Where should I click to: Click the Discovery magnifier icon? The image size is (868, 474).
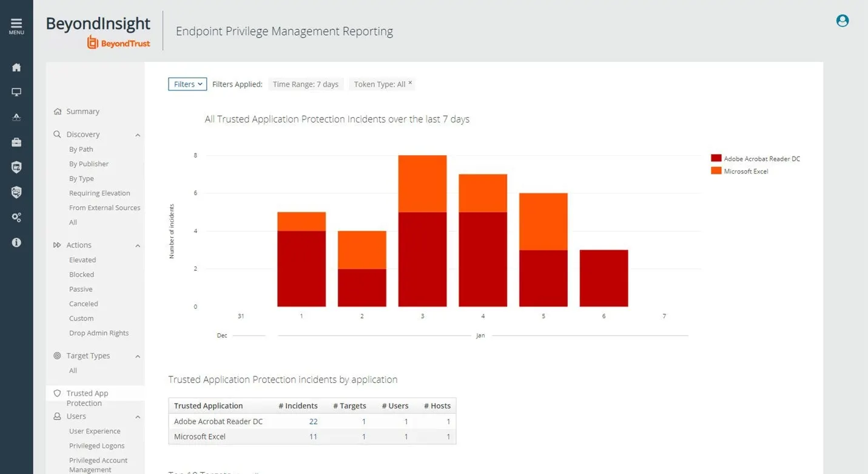[x=58, y=135]
